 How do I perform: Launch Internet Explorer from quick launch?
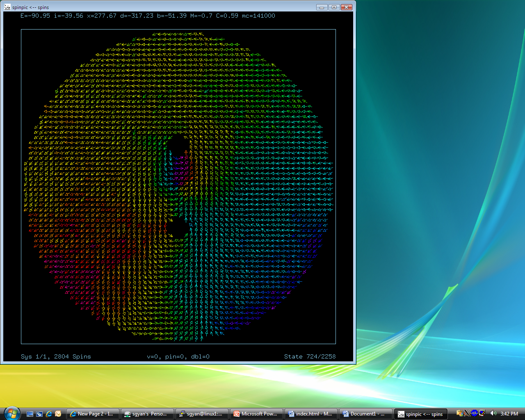49,414
